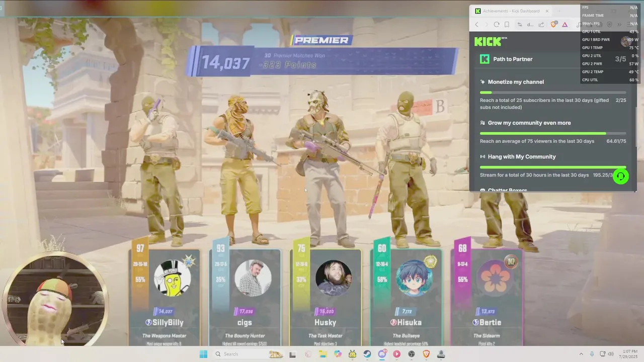Click the green KICK logo
644x362 pixels.
click(x=488, y=42)
